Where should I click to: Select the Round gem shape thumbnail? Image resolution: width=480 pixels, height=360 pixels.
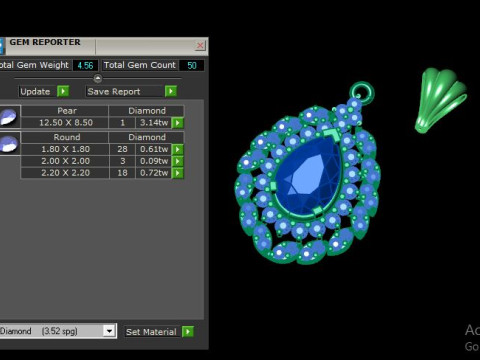point(9,144)
